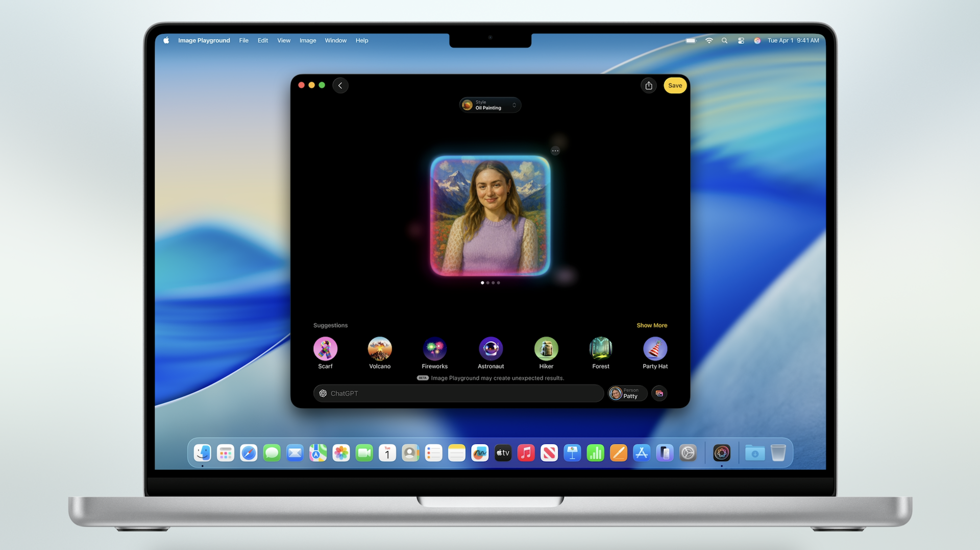Choose the Astronaut suggestion
This screenshot has height=550, width=980.
pos(491,349)
